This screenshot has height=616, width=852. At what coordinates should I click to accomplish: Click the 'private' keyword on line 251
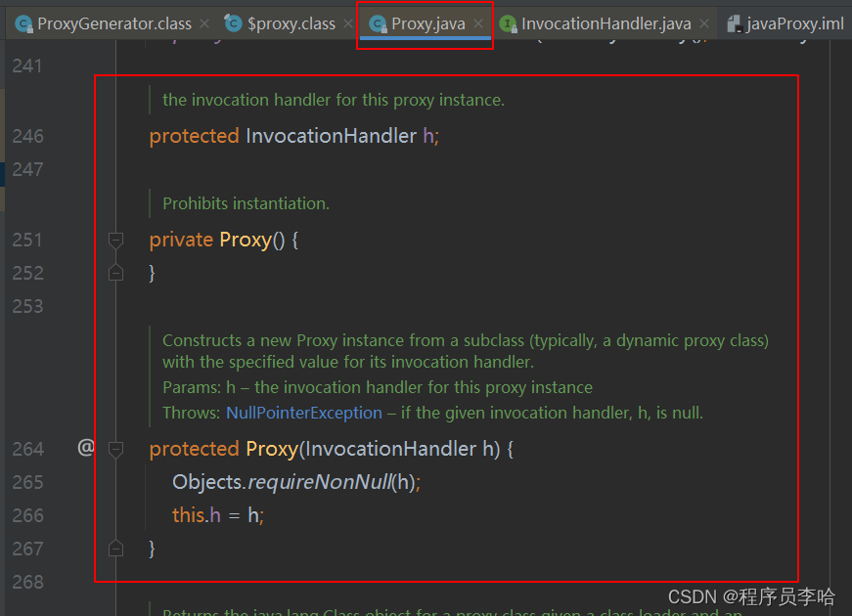click(x=181, y=240)
